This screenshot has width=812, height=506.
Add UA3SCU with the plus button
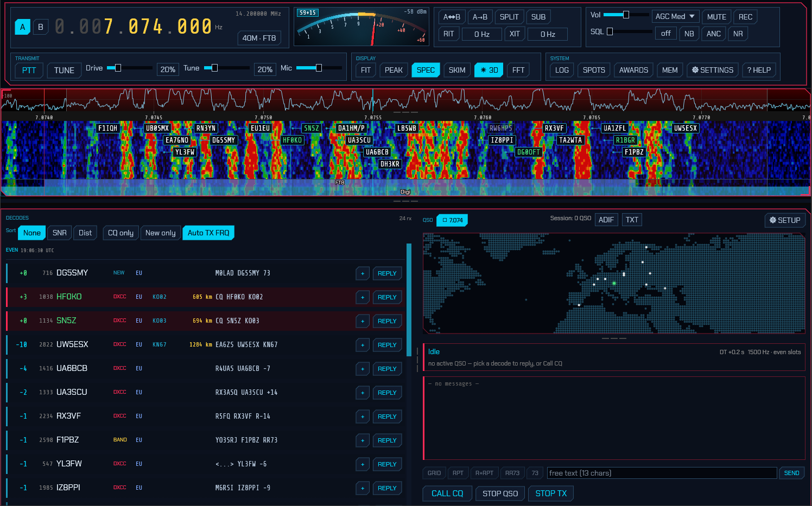click(x=363, y=393)
